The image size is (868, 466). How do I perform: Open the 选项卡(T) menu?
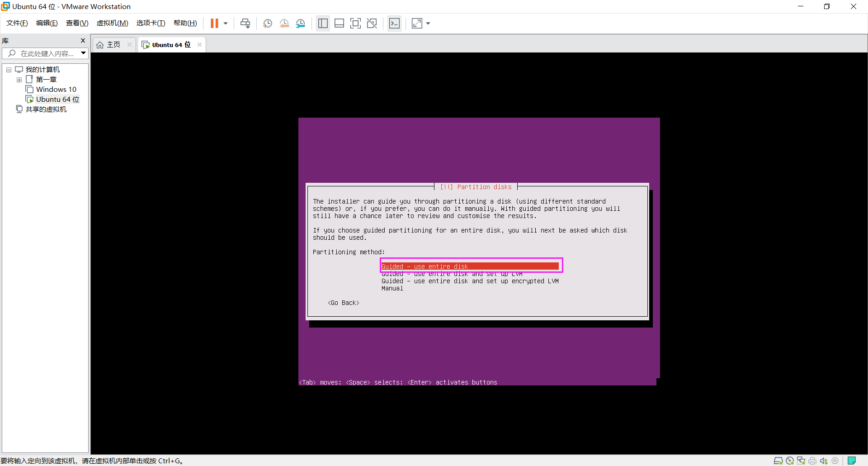151,23
